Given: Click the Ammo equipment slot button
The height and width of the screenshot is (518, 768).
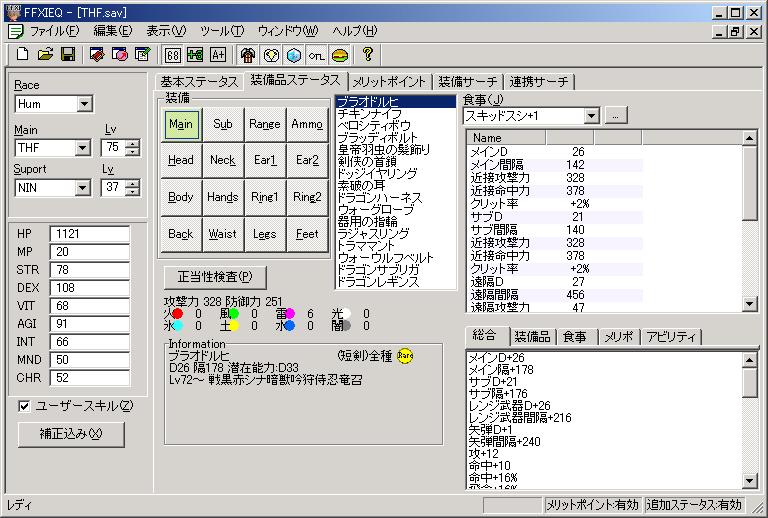Looking at the screenshot, I should (x=307, y=124).
